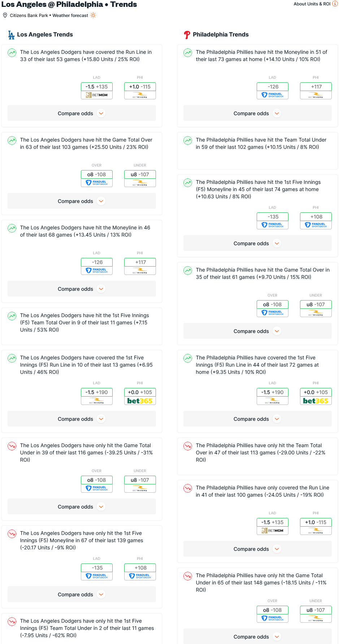339x644 pixels.
Task: Click the sunny weather forecast icon
Action: 93,15
